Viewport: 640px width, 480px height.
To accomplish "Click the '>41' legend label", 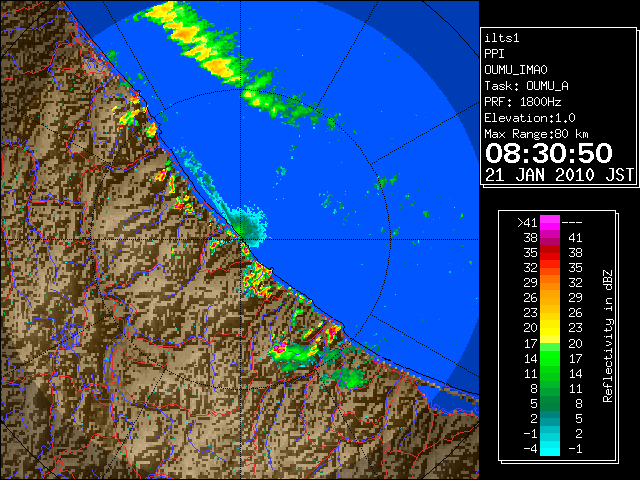I will click(x=527, y=223).
